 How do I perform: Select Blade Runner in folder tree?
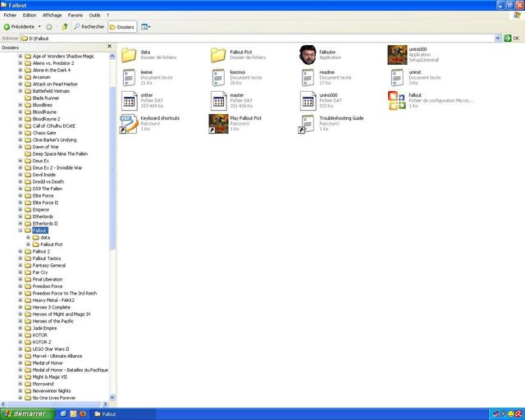coord(46,98)
